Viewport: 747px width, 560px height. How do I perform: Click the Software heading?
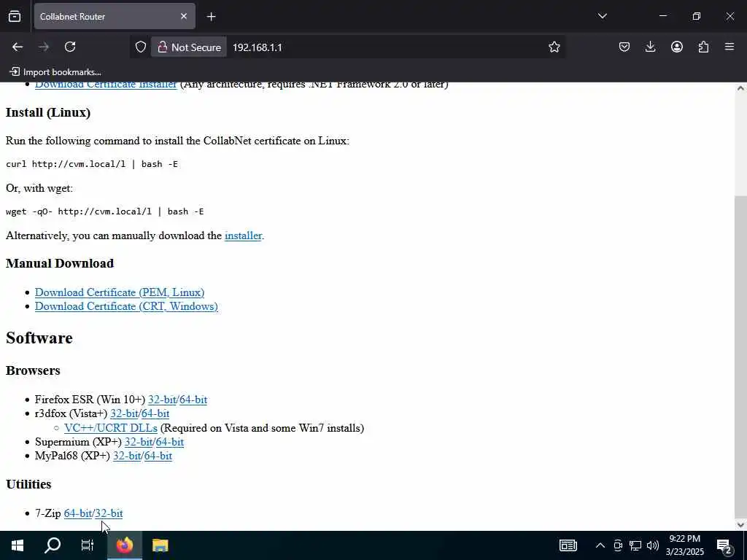click(39, 338)
